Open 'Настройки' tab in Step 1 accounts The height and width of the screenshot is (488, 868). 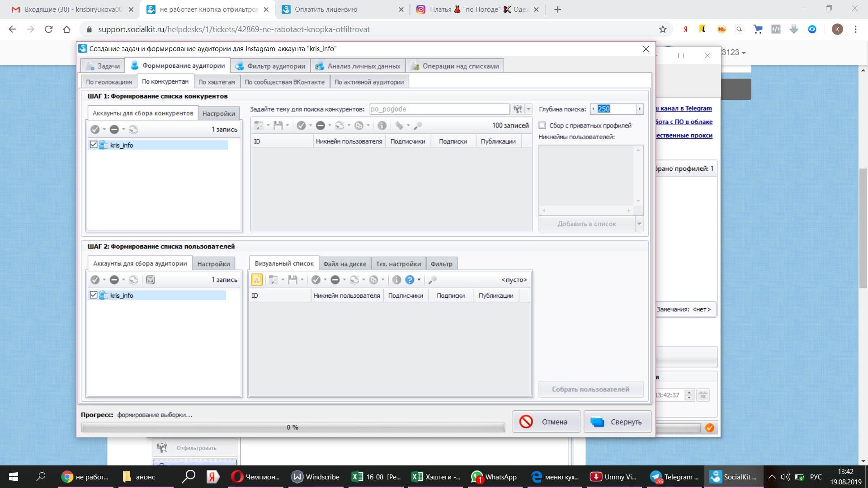[219, 113]
